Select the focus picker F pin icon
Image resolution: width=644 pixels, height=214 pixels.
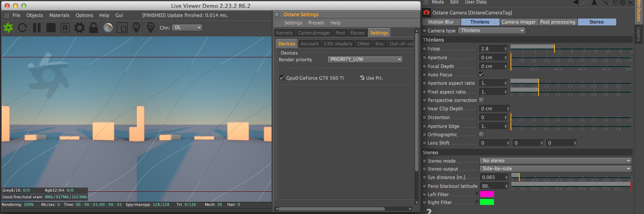click(136, 28)
